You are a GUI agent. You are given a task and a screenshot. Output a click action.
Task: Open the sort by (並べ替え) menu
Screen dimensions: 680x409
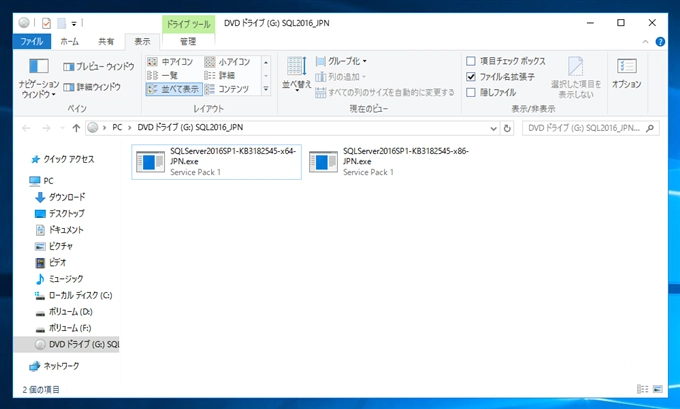(x=297, y=74)
